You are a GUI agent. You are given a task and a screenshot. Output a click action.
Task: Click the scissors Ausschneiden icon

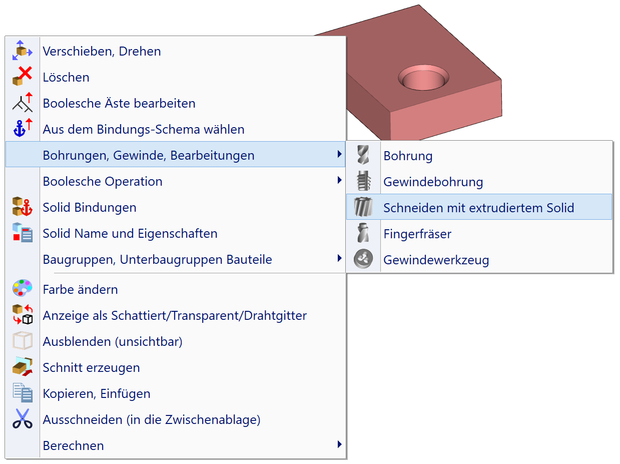(x=22, y=419)
